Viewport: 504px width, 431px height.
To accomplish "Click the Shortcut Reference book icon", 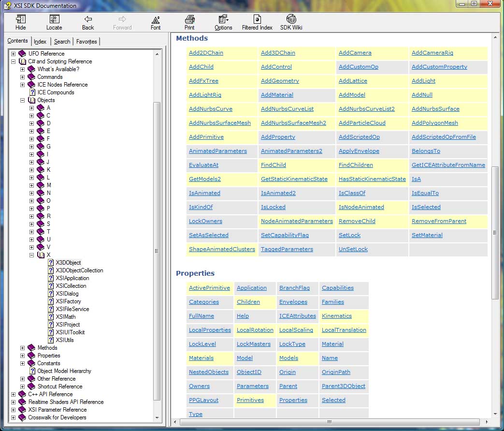I will [x=31, y=386].
